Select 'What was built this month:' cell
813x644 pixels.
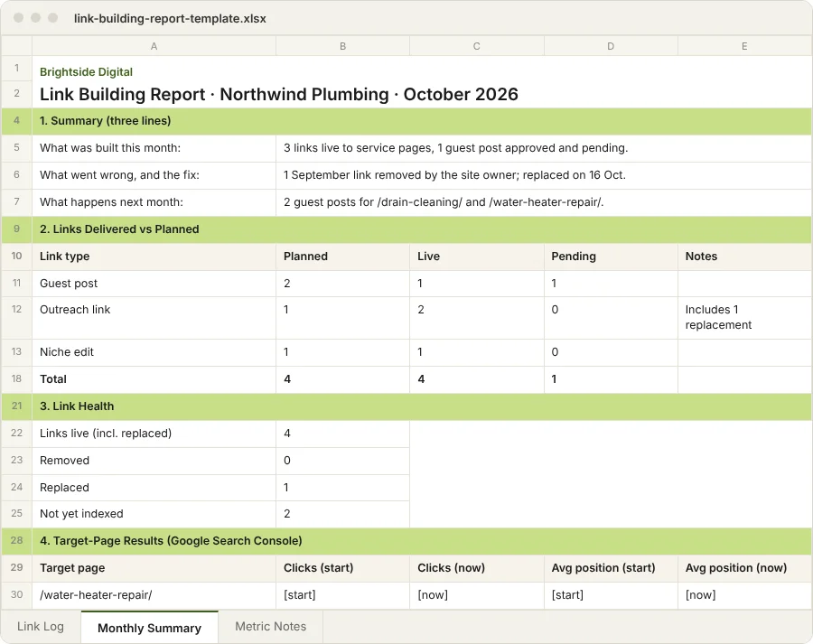154,148
